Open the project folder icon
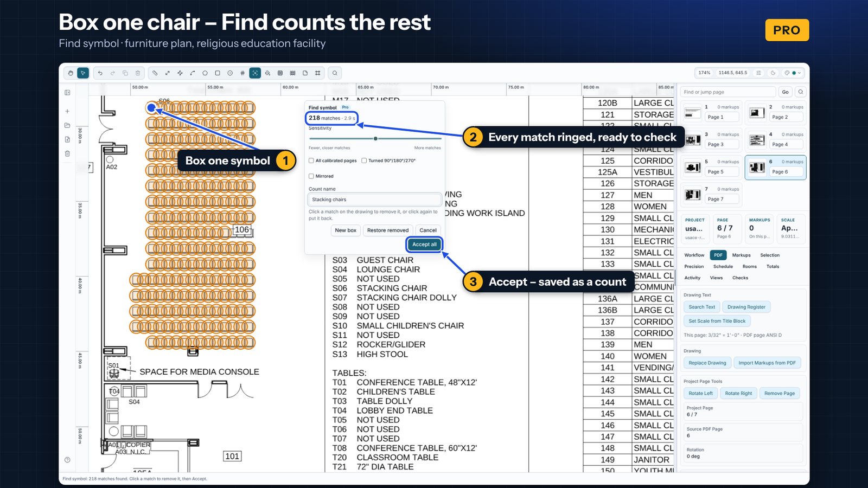This screenshot has height=488, width=868. pyautogui.click(x=67, y=125)
